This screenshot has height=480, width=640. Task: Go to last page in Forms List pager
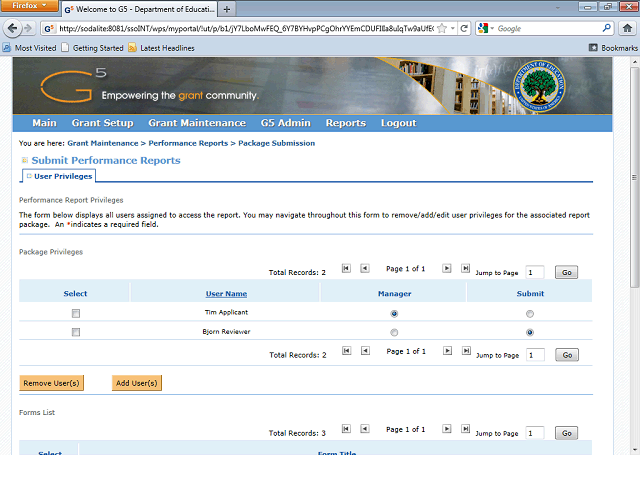click(x=465, y=429)
